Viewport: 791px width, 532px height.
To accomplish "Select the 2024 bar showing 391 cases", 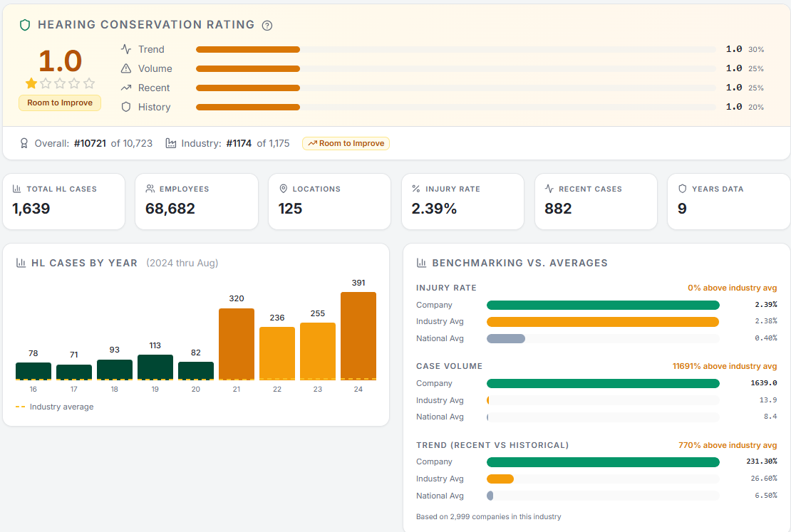I will click(358, 335).
